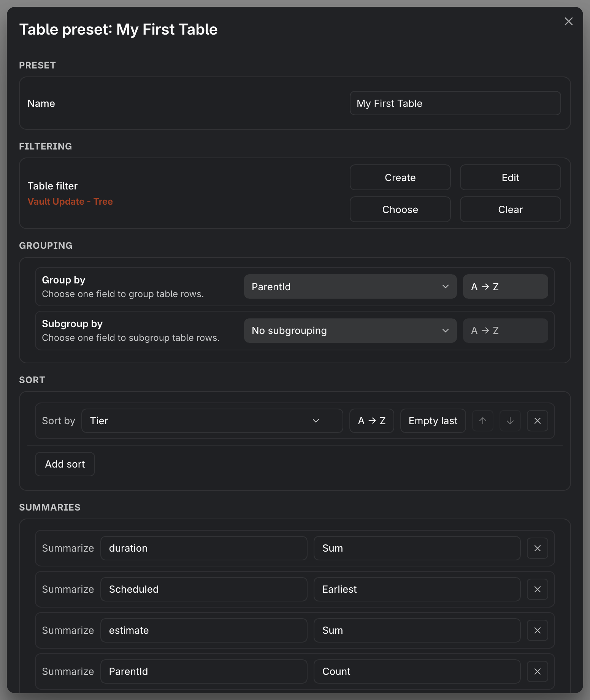The image size is (590, 700).
Task: Clear the table filter
Action: tap(510, 209)
